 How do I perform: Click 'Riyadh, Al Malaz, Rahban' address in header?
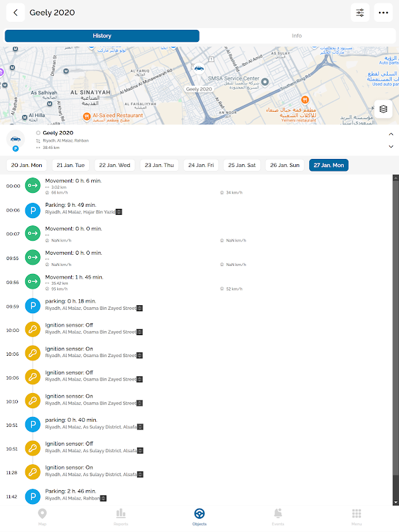[65, 141]
